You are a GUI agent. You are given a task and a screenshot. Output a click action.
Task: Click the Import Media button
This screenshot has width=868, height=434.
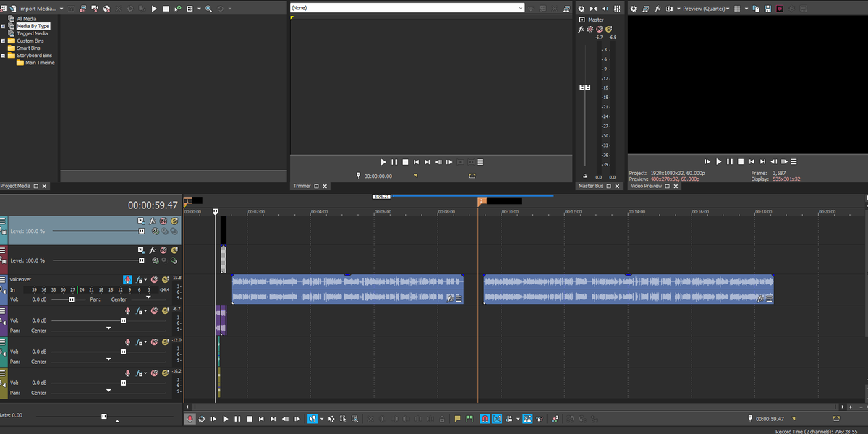38,9
